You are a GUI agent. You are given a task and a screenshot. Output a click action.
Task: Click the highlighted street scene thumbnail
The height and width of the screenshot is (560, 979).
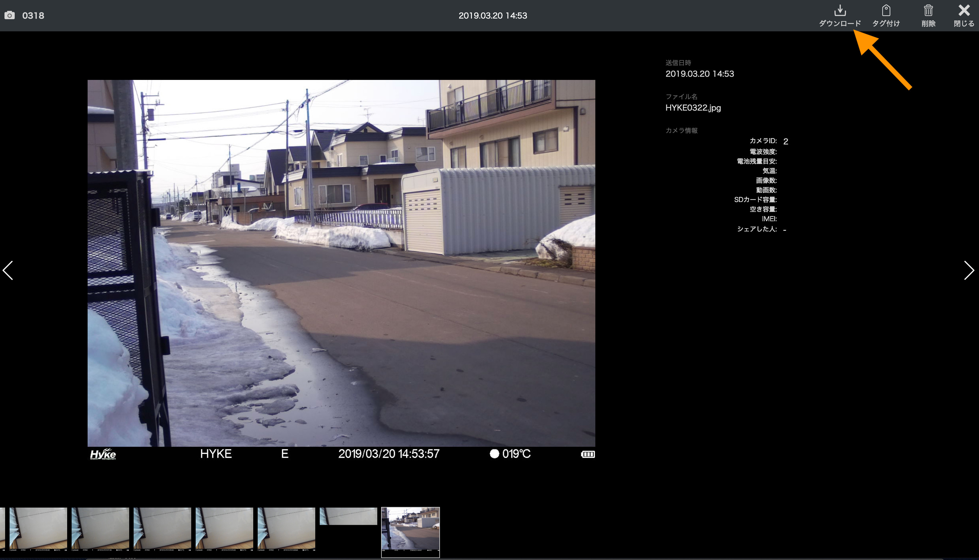[x=410, y=532]
